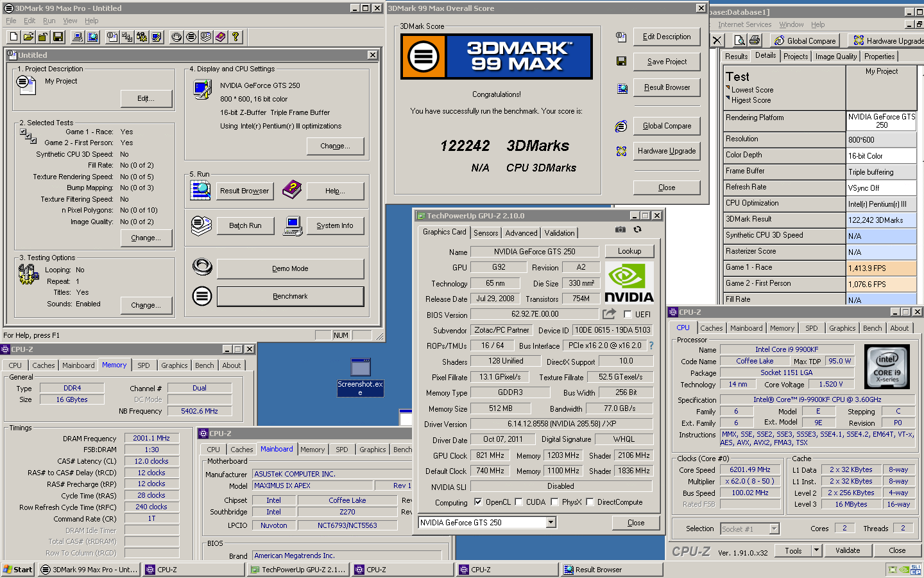Click the floppy icon beside Save Project
Screen dimensions: 924x578
(x=621, y=61)
